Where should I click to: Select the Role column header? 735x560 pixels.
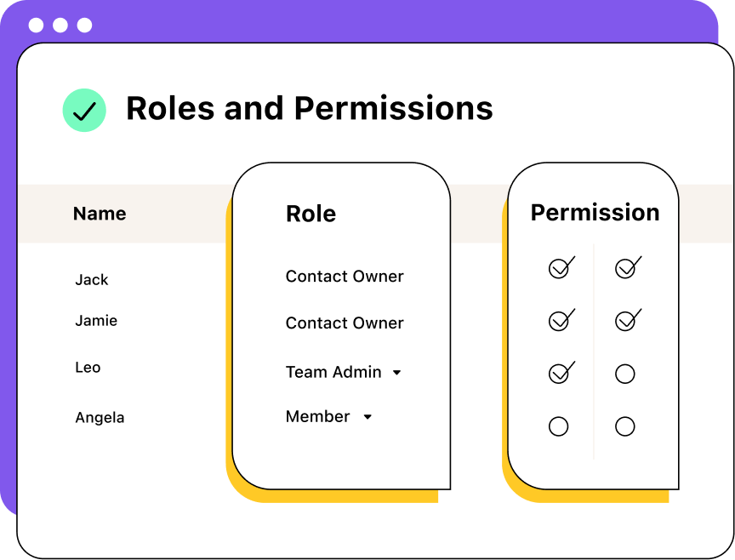[311, 214]
